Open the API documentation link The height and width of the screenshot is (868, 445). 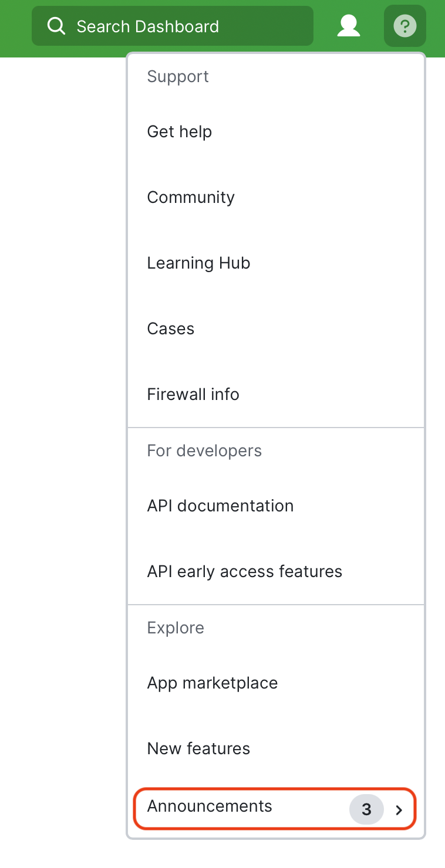click(220, 506)
